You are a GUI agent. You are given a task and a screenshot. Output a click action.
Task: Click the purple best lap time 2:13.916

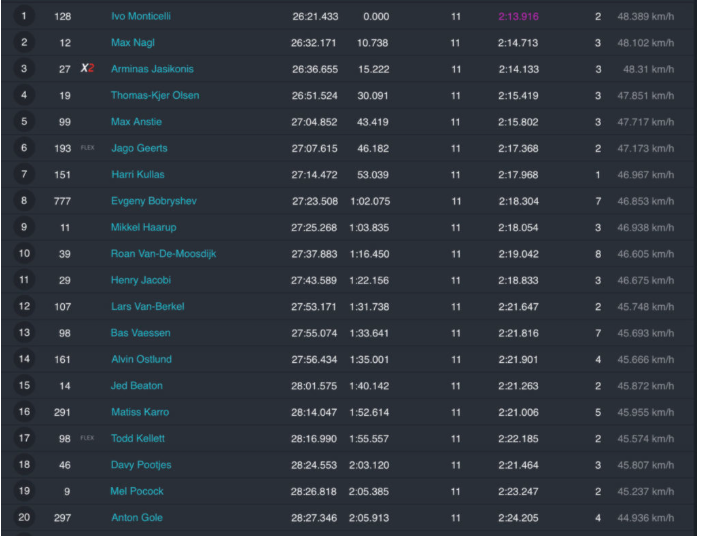(x=518, y=17)
